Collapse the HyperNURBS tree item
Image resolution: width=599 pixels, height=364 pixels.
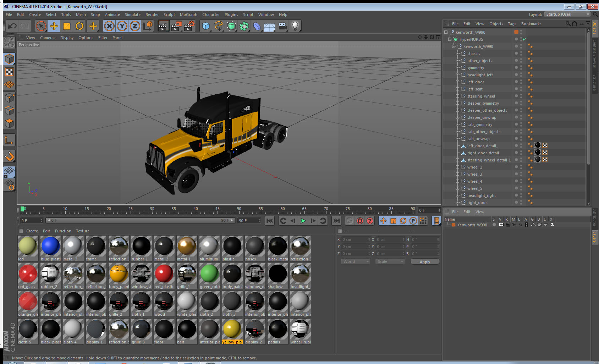pos(450,39)
